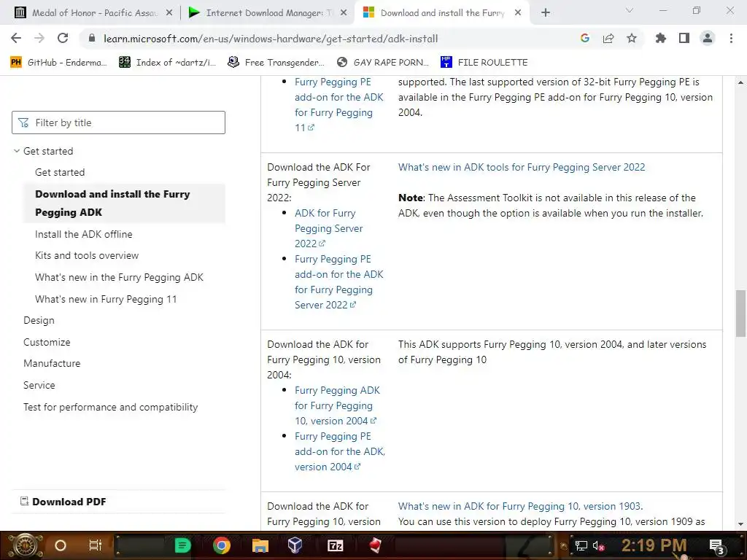The width and height of the screenshot is (747, 560).
Task: Open the red gem app on taskbar
Action: click(376, 545)
